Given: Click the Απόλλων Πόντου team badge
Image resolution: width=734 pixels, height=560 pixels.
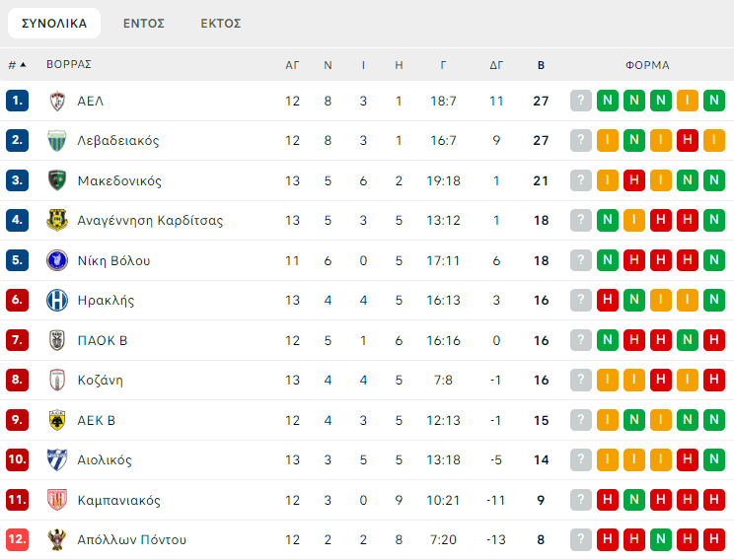Looking at the screenshot, I should point(57,540).
